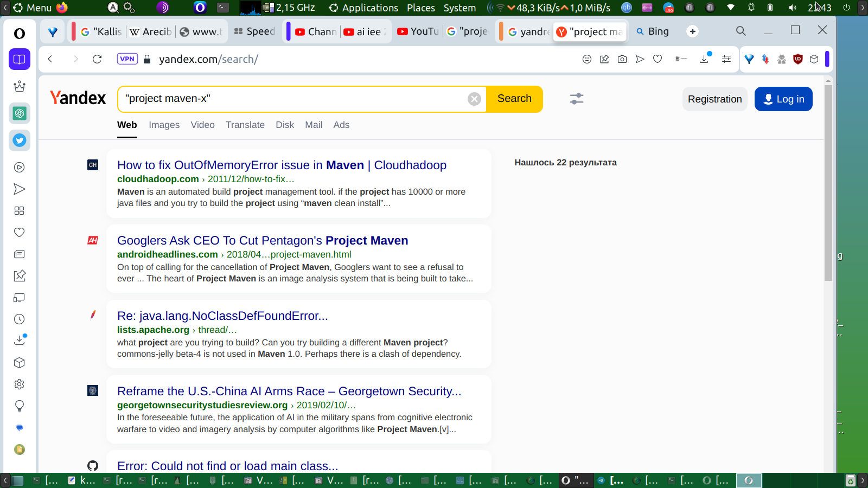Open Settings gear in the sidebar
868x488 pixels.
coord(20,384)
